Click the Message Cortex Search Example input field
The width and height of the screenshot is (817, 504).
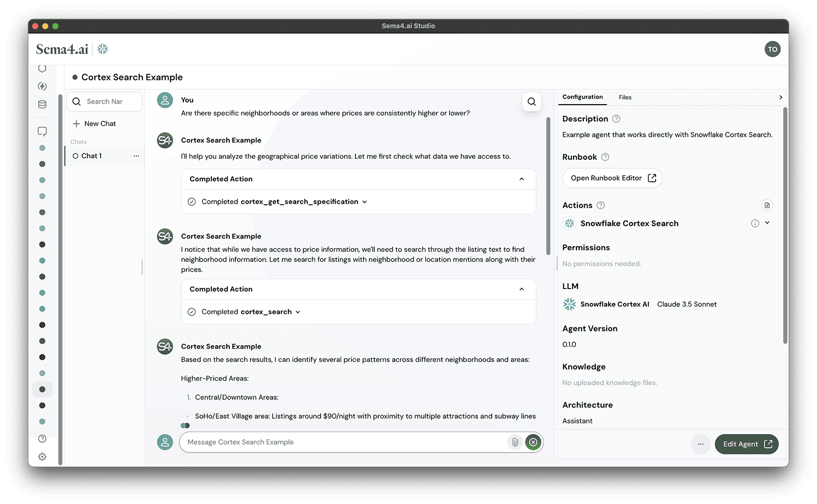coord(332,442)
